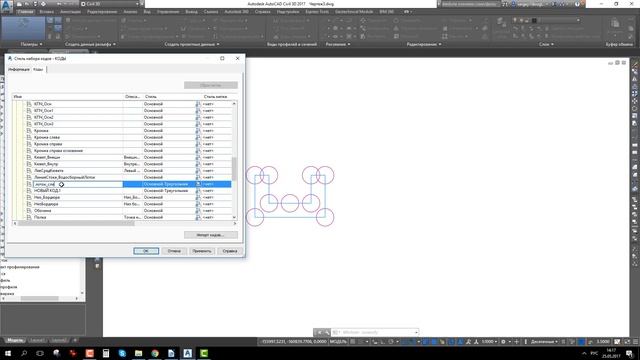
Task: Expand the Редактирование ribbon panel
Action: point(424,44)
